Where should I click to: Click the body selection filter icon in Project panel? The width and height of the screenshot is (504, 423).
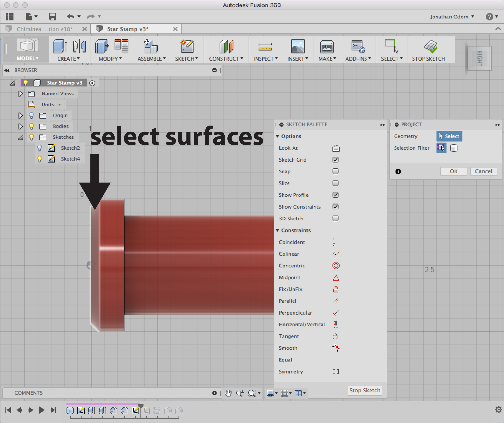tap(454, 148)
